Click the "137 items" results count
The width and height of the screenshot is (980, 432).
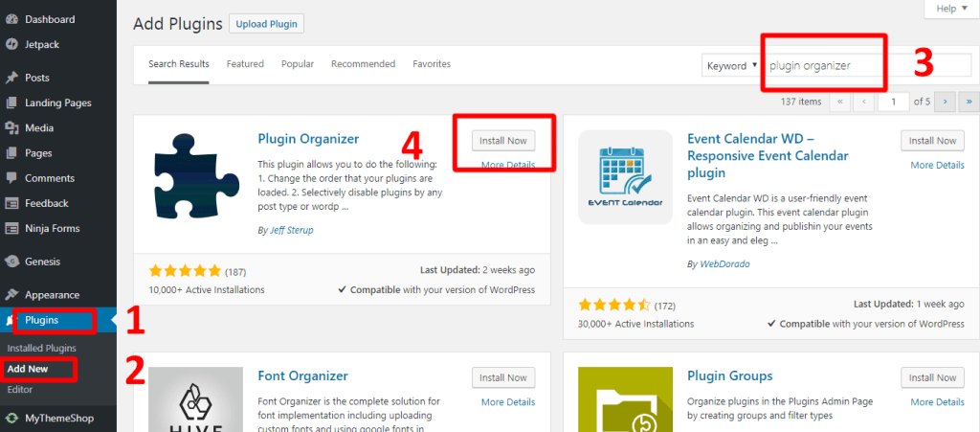tap(801, 102)
